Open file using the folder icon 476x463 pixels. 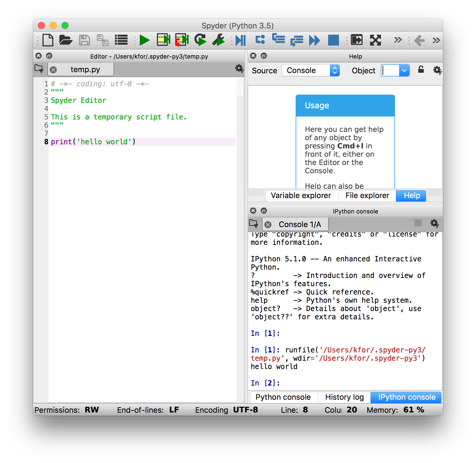tap(66, 40)
